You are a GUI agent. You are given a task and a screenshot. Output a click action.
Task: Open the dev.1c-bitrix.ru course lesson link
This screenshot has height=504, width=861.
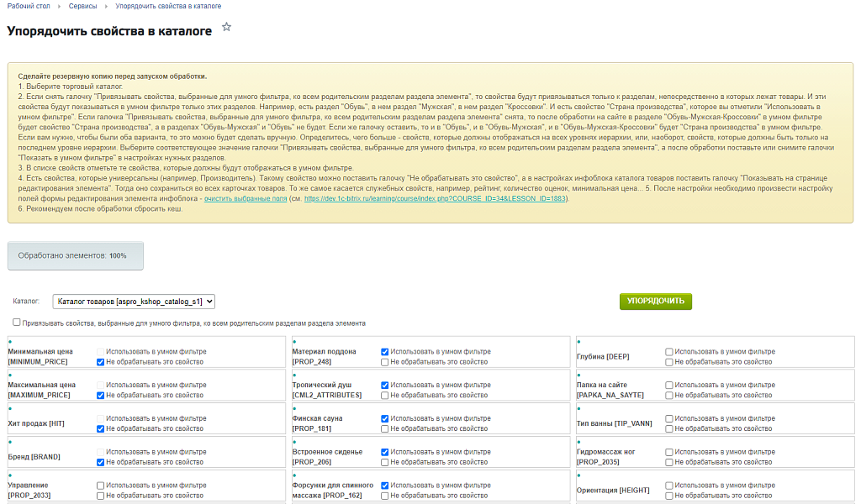click(x=436, y=199)
